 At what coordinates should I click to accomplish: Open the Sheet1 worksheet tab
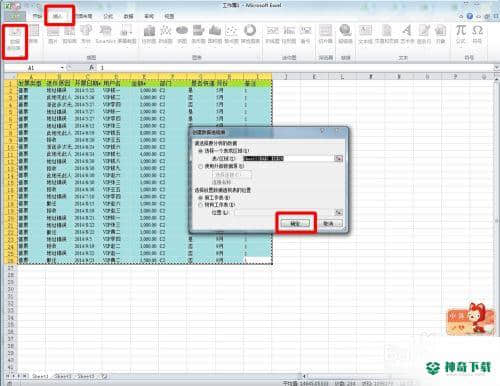coord(40,376)
